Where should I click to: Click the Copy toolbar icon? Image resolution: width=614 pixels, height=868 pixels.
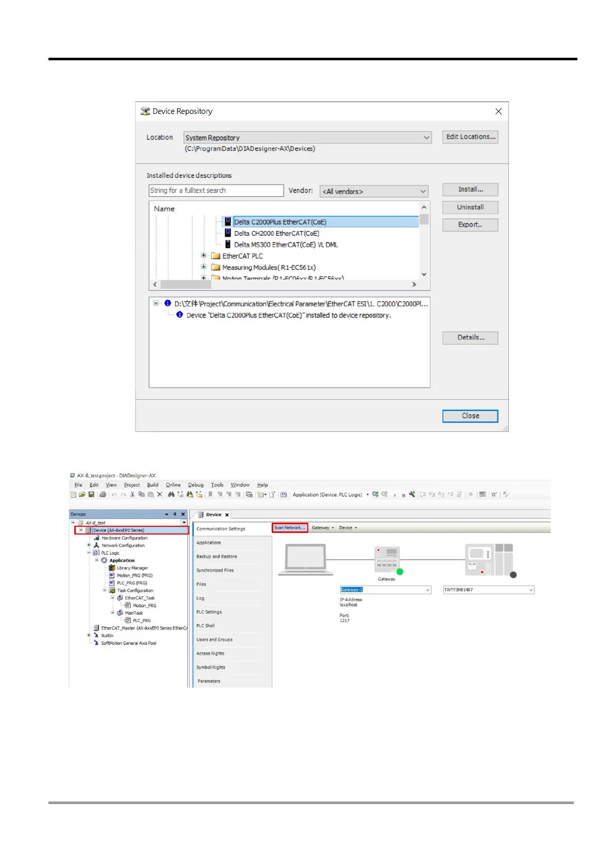tap(141, 494)
